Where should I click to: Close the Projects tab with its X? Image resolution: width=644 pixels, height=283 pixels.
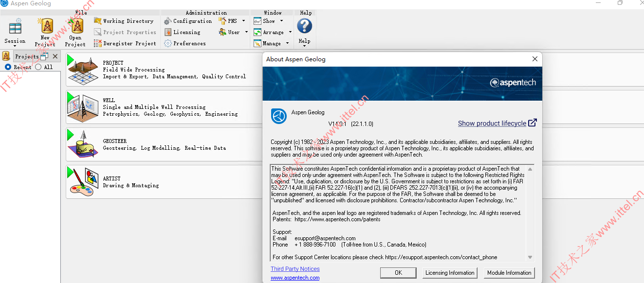[55, 56]
